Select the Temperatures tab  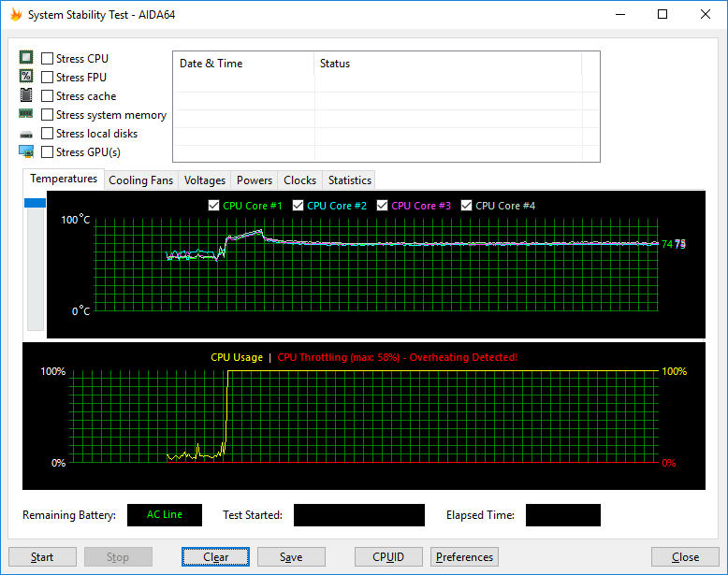coord(64,179)
